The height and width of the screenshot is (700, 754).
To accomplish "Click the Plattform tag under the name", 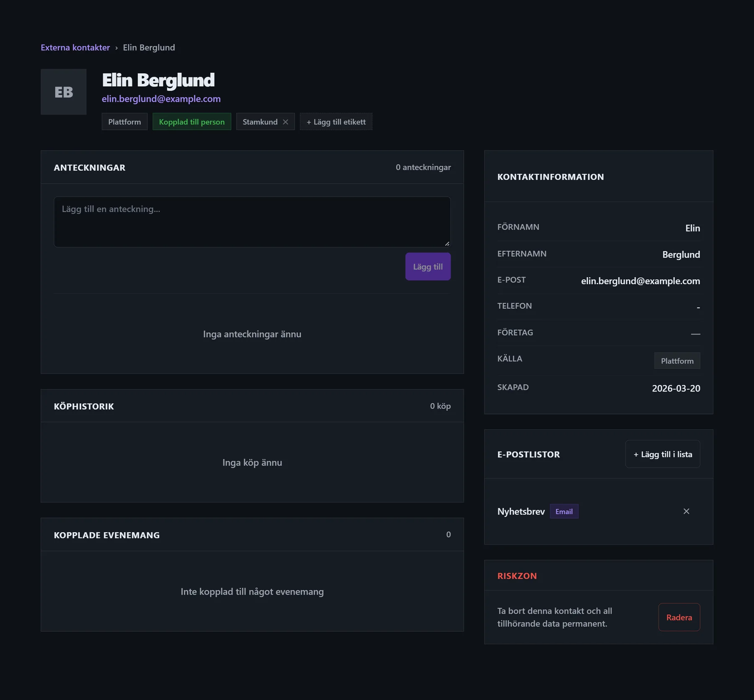I will coord(124,121).
